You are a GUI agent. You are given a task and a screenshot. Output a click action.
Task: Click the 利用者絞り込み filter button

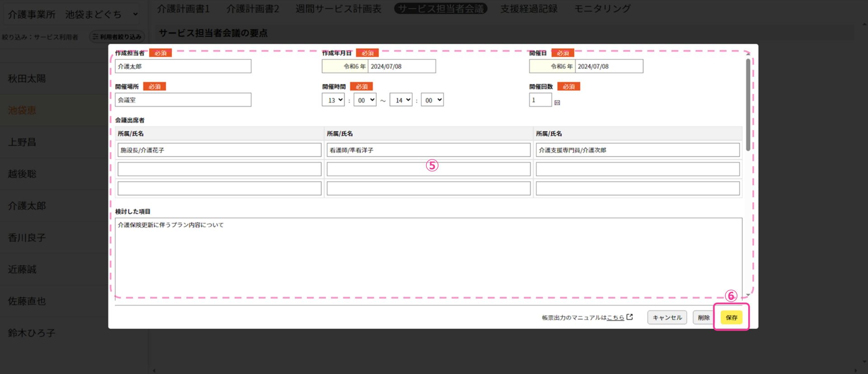coord(116,37)
